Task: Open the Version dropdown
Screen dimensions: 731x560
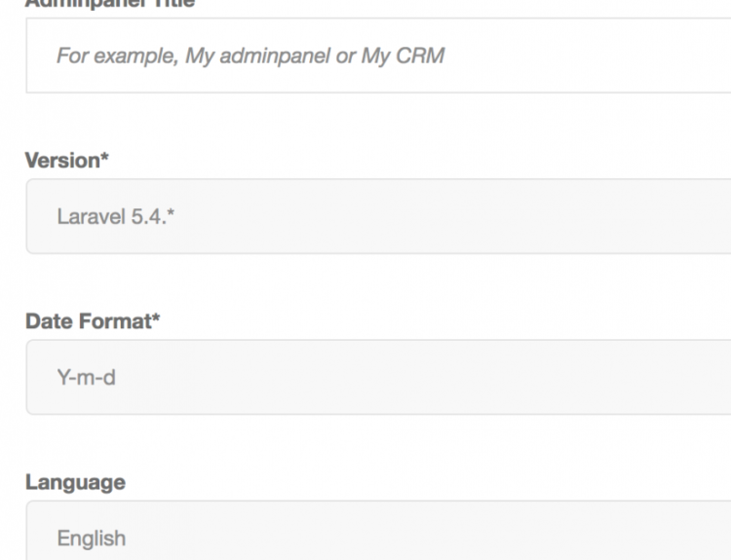Action: pyautogui.click(x=378, y=216)
